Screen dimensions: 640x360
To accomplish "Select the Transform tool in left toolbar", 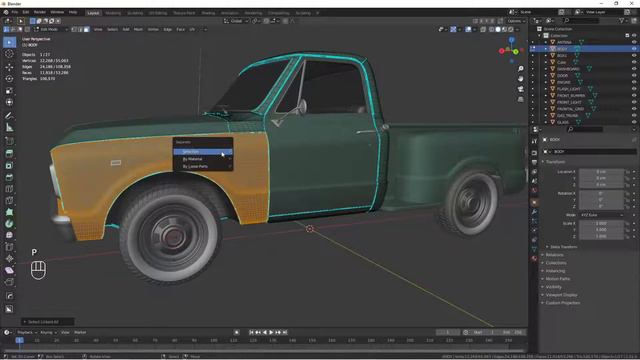I will (x=9, y=102).
